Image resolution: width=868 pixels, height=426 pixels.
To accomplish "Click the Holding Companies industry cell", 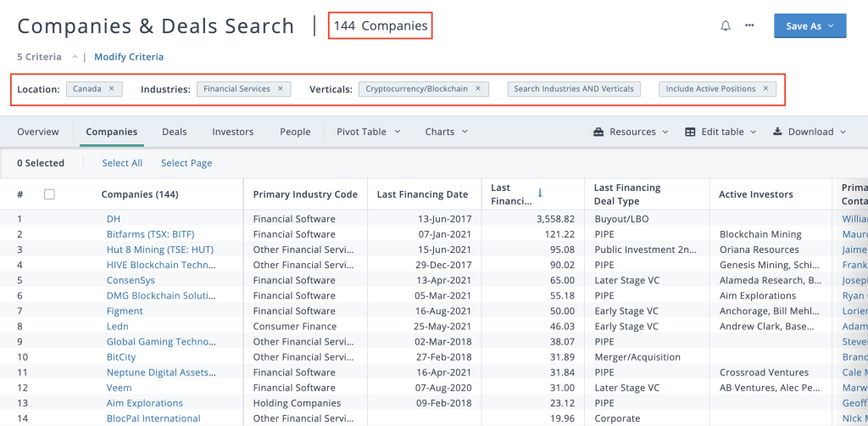I will pos(297,403).
